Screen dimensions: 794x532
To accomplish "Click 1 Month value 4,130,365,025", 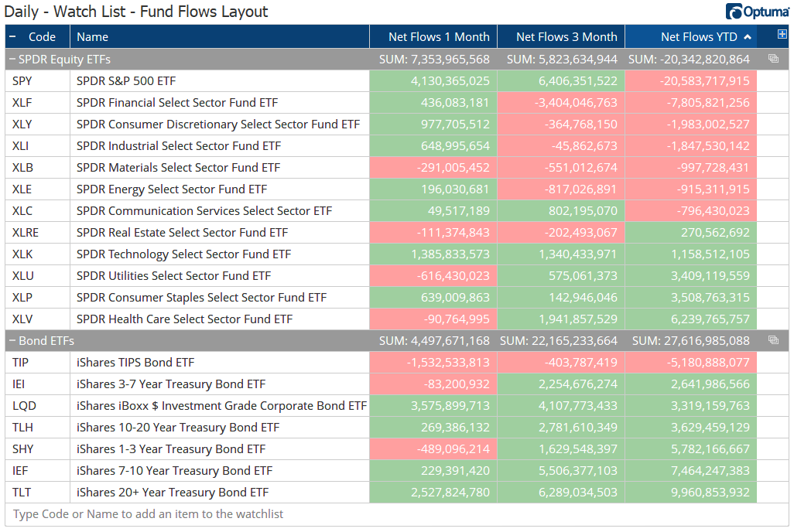I will (450, 81).
